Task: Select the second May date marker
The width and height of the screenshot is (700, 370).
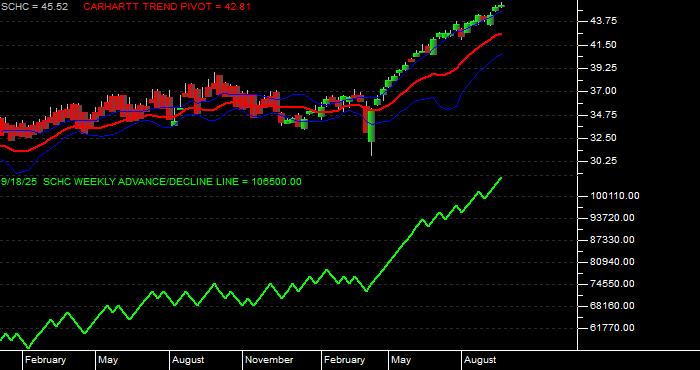Action: [x=401, y=360]
